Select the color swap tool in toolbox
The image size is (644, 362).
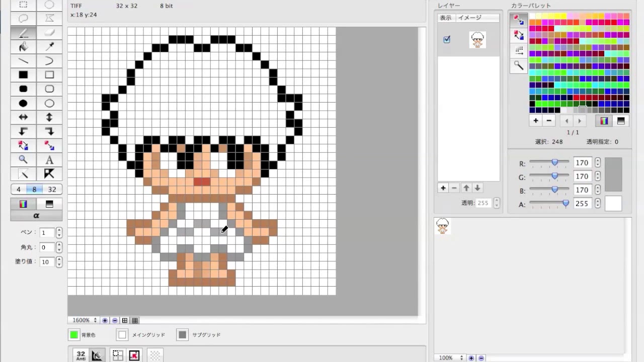tap(23, 145)
